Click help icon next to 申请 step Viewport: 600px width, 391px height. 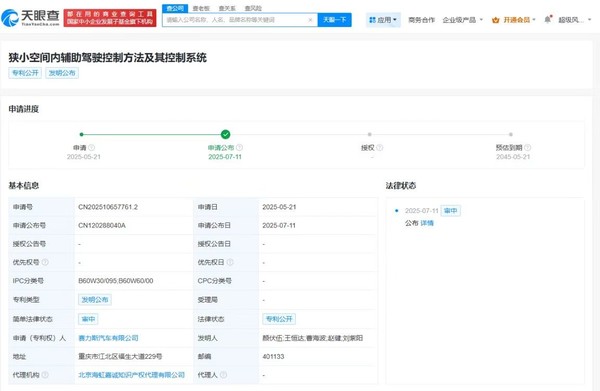pyautogui.click(x=92, y=148)
